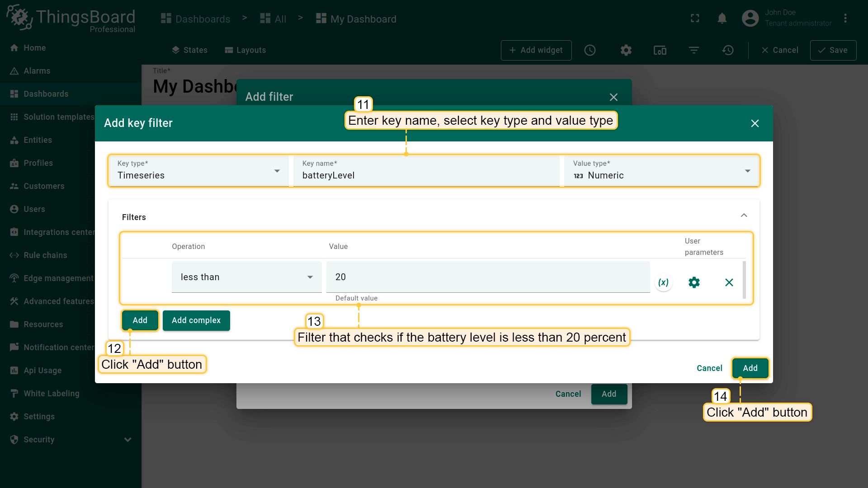Screen dimensions: 868x488
Task: Open filter predicate settings gear icon
Action: pyautogui.click(x=694, y=282)
